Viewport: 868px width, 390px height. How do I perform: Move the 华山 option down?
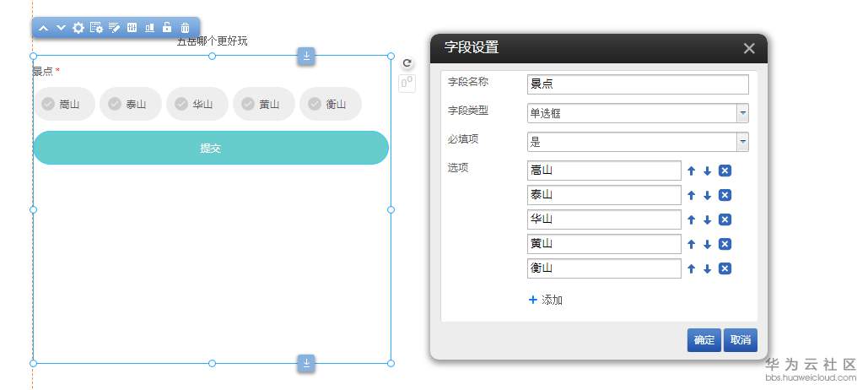[x=707, y=219]
